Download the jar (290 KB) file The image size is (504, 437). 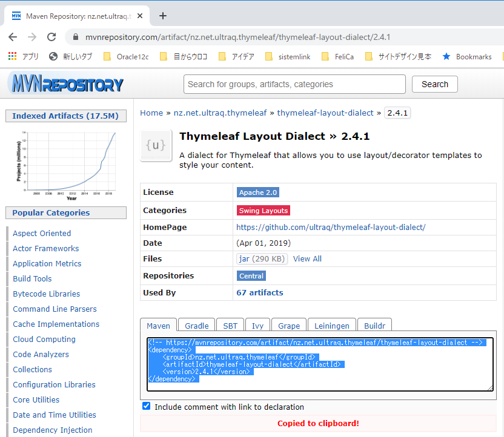coord(262,258)
